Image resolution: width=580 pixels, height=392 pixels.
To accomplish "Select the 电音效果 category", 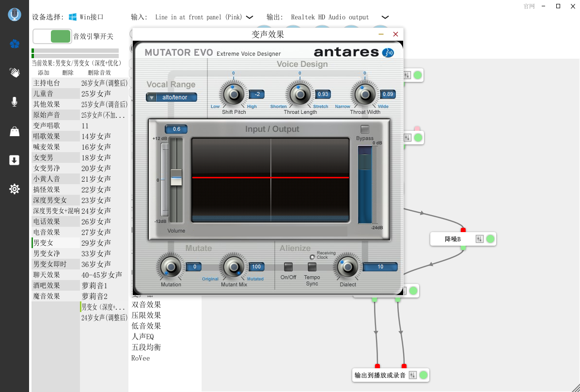I will [x=56, y=232].
